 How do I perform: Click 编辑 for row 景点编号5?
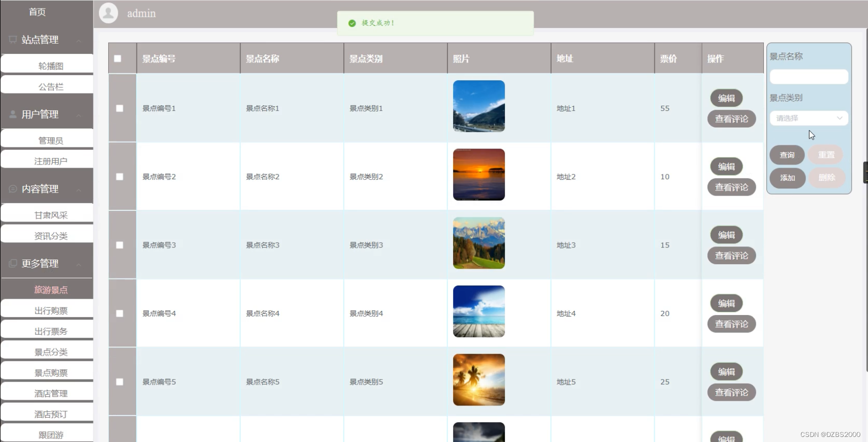pos(726,372)
